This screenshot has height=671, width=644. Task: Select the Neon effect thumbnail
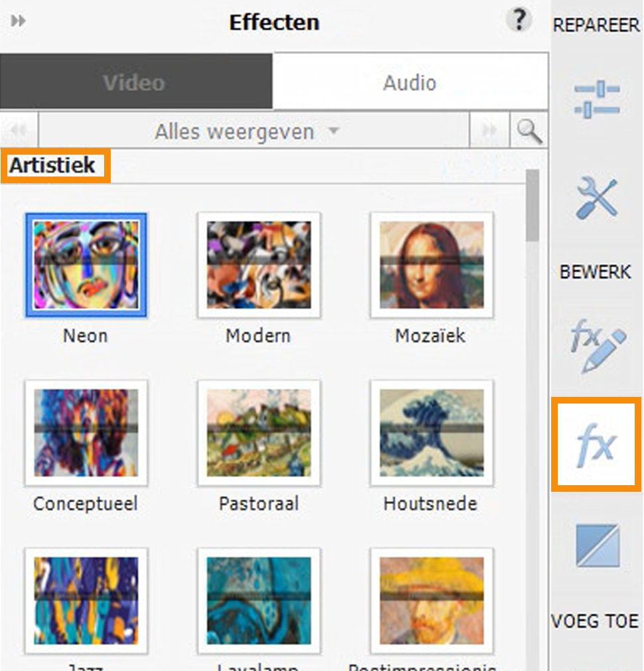tap(86, 265)
